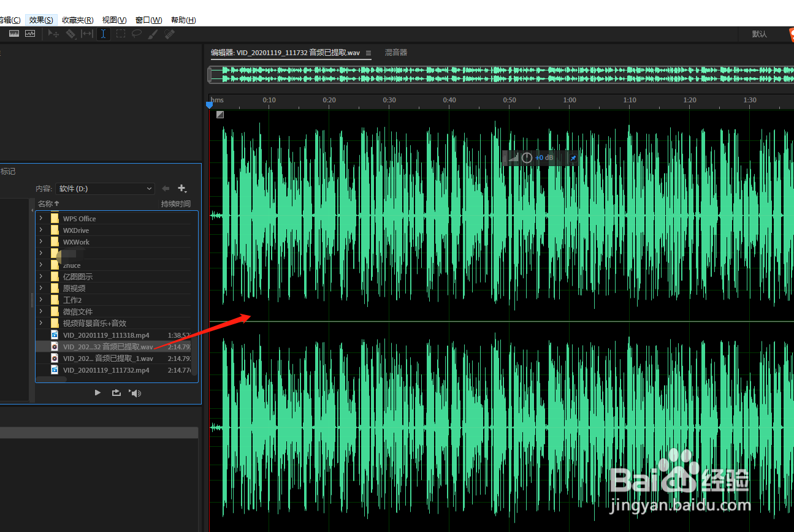Toggle channel corner icon on waveform
This screenshot has height=532, width=794.
click(x=220, y=115)
